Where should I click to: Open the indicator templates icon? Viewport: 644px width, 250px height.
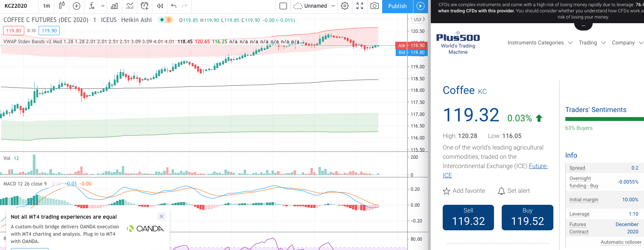(x=130, y=6)
